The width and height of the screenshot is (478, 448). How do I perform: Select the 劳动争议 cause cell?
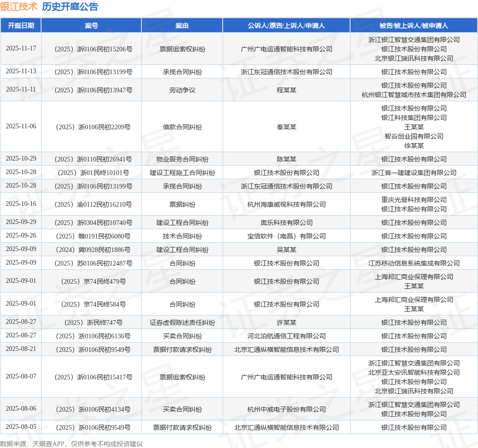[182, 90]
